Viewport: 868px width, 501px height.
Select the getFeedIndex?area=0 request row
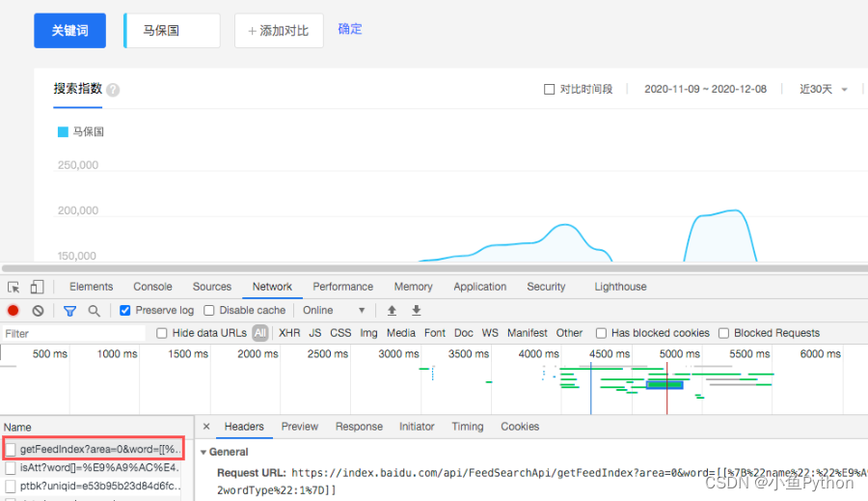point(95,449)
